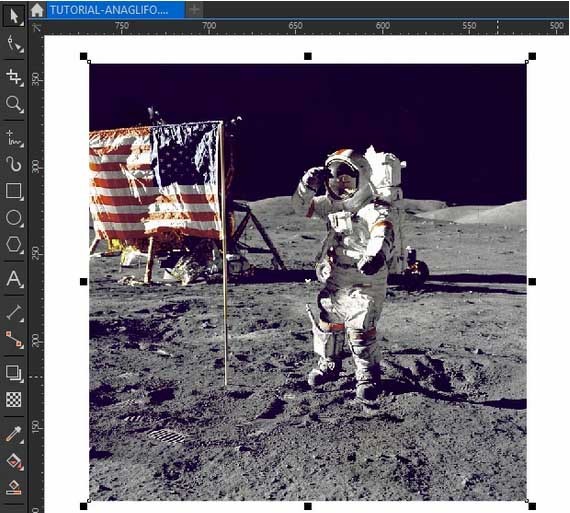Choose the Connector tool
This screenshot has height=513, width=570.
click(14, 340)
